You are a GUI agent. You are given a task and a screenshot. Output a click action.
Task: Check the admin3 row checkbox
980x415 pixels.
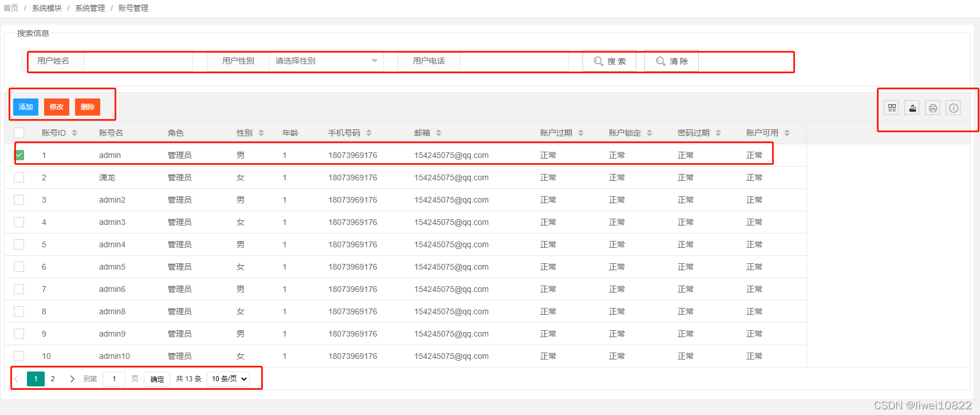pos(19,222)
